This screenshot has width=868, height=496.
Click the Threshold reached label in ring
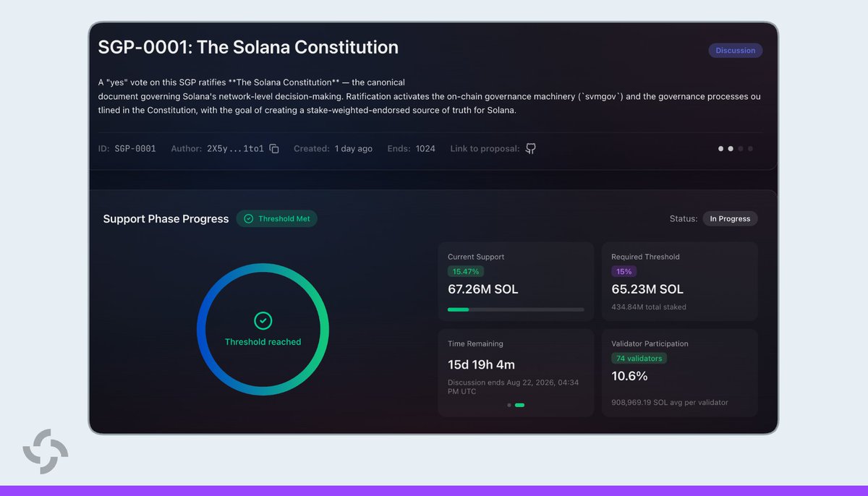(x=263, y=342)
